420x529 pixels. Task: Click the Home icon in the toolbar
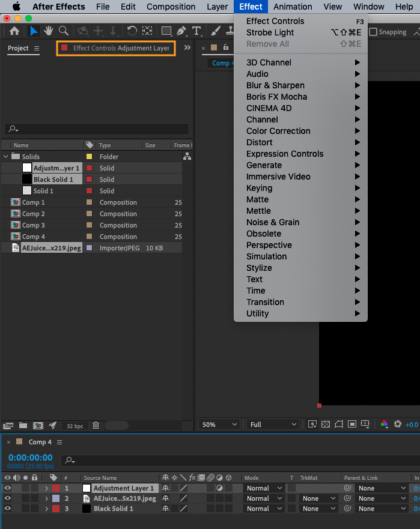coord(14,31)
